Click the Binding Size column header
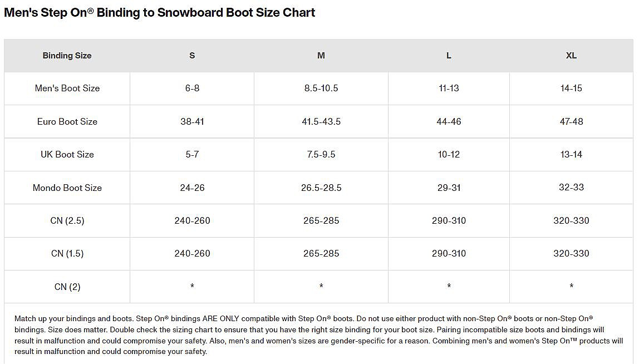This screenshot has height=364, width=639. click(x=67, y=56)
